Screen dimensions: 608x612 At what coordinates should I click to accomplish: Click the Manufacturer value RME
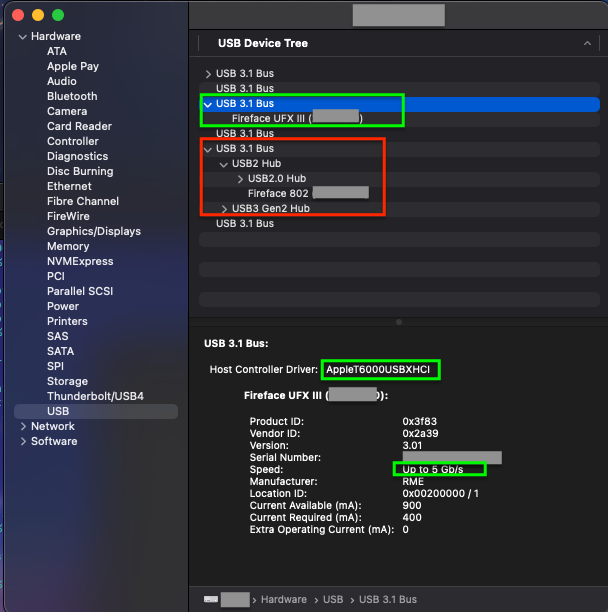click(413, 482)
